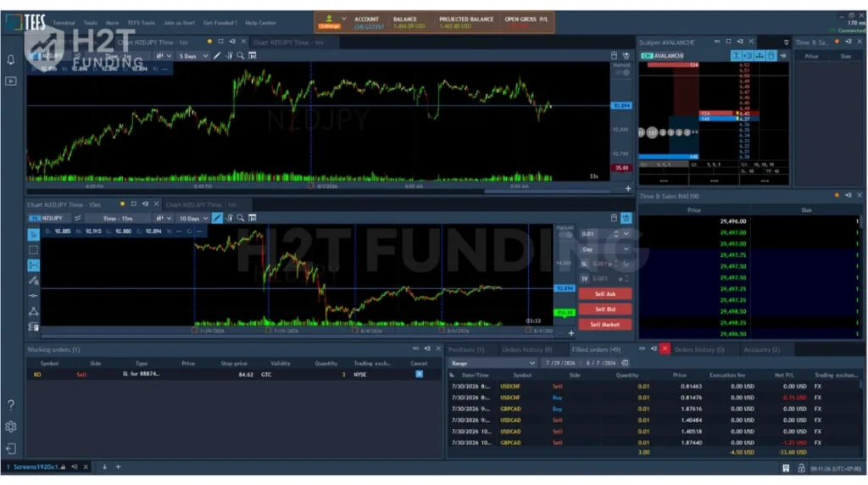The image size is (868, 485).
Task: Cancel the KO working order
Action: (x=419, y=374)
